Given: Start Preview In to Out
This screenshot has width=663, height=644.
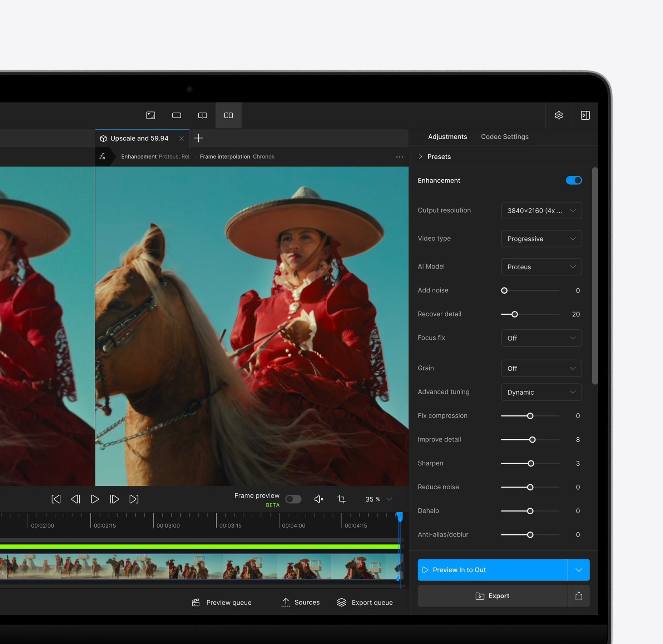Looking at the screenshot, I should coord(493,570).
